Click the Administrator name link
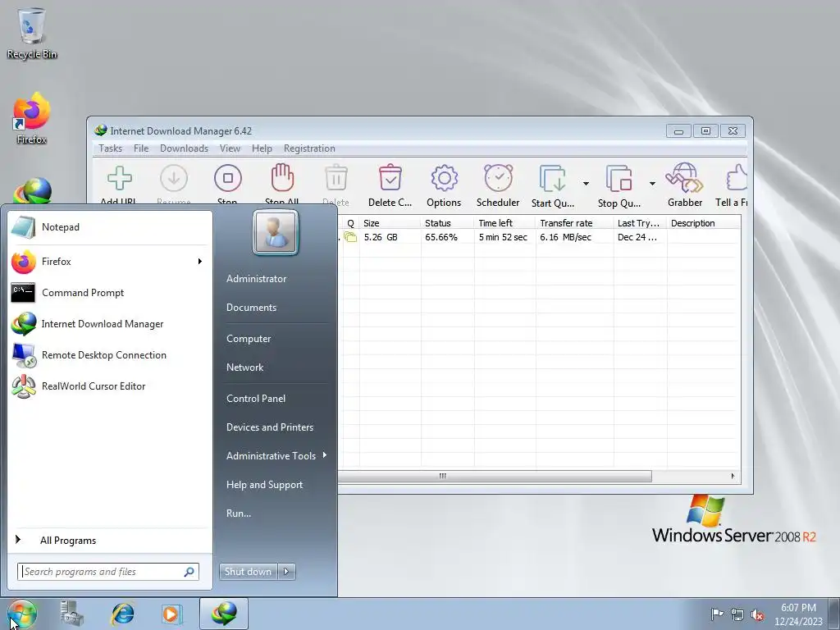 (256, 279)
